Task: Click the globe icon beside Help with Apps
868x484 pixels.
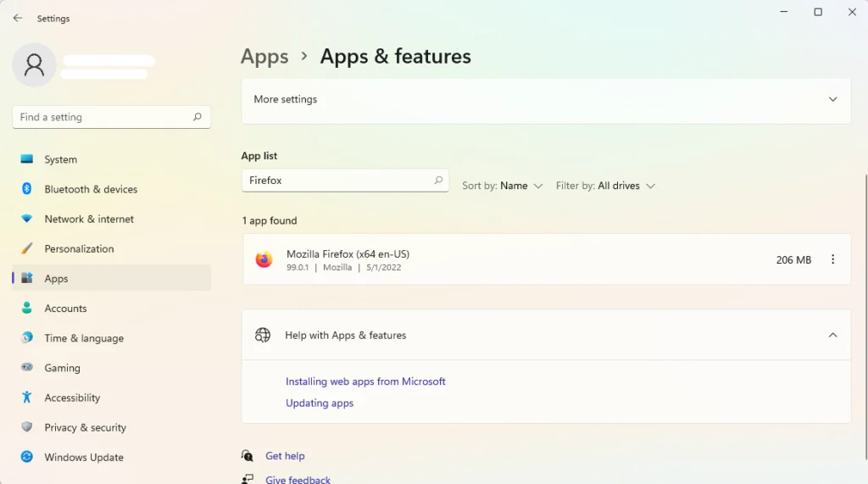Action: pyautogui.click(x=263, y=335)
